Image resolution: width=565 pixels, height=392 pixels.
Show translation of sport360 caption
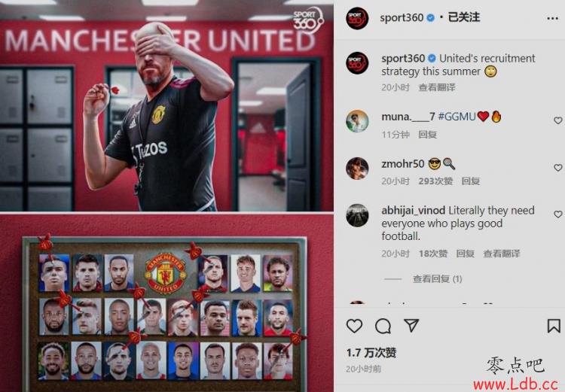click(437, 87)
